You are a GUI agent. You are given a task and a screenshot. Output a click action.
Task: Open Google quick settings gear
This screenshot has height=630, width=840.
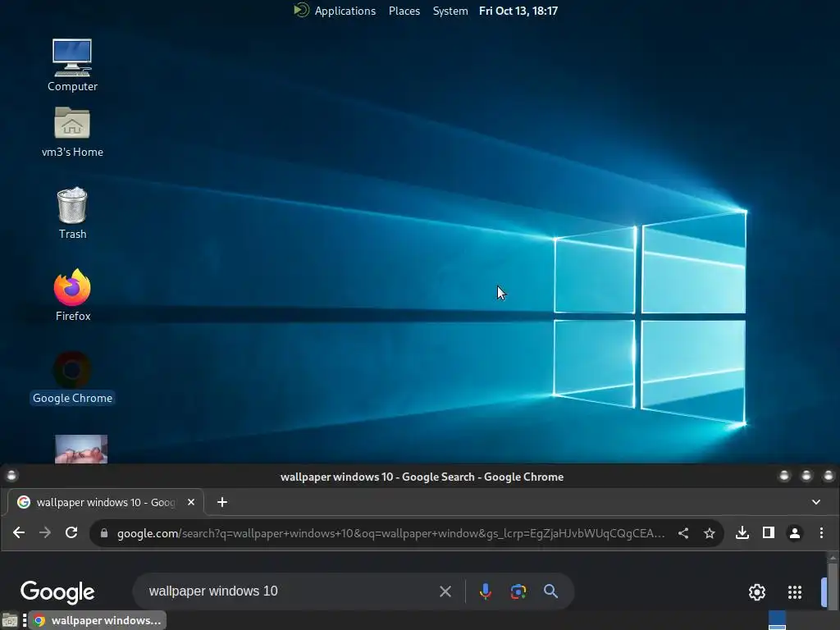tap(757, 592)
